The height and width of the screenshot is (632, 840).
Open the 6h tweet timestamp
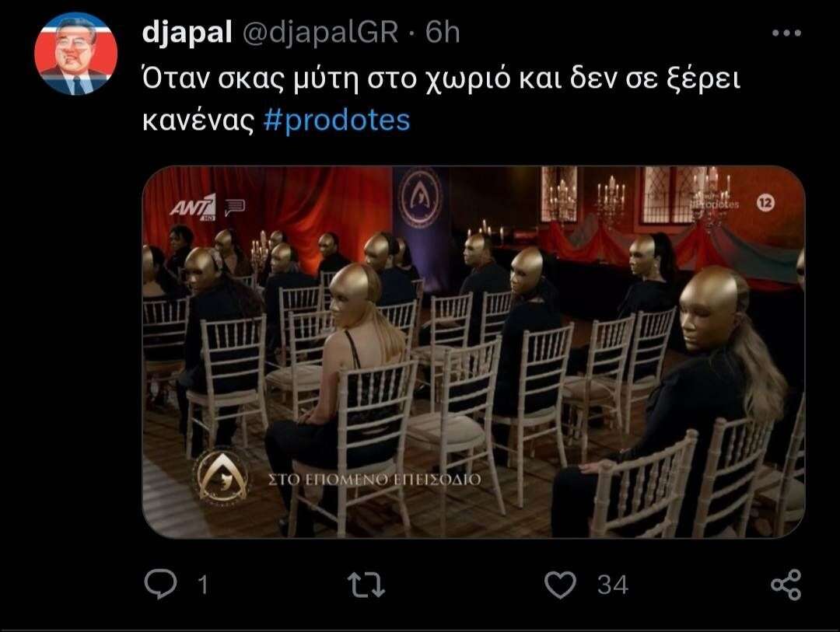443,32
